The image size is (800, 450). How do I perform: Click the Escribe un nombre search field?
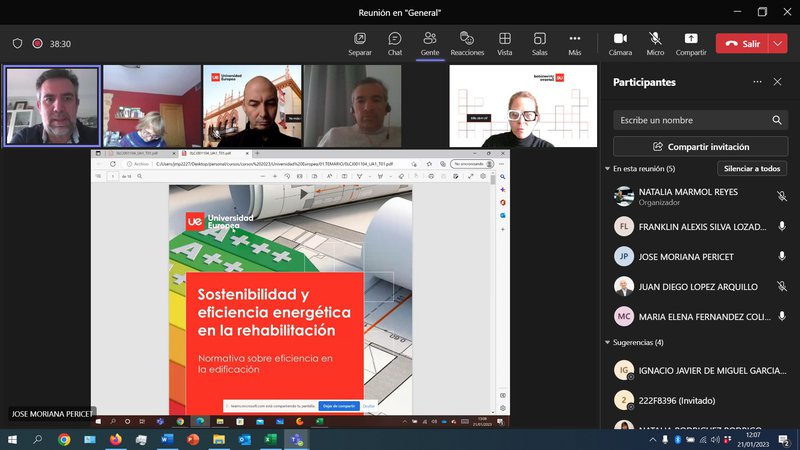click(700, 120)
